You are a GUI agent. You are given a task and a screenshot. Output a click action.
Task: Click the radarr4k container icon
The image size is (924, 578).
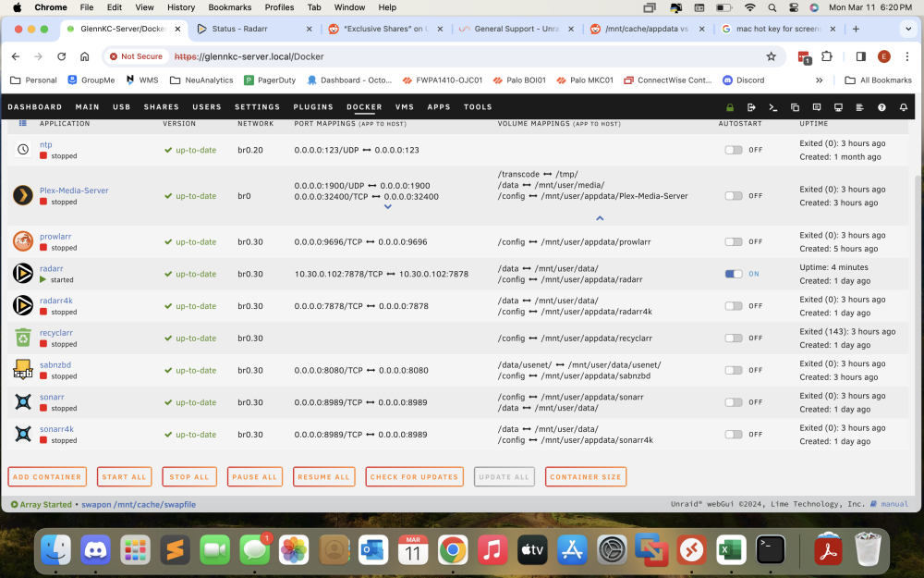(x=23, y=305)
